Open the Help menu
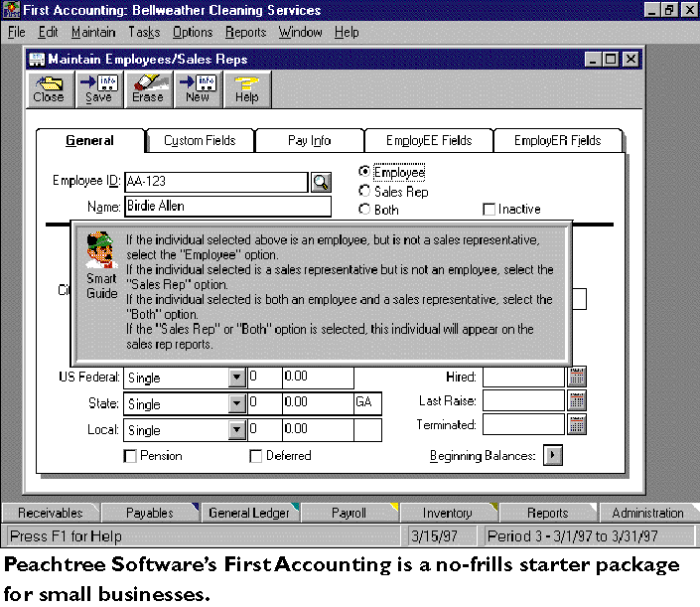This screenshot has width=700, height=607. tap(347, 32)
